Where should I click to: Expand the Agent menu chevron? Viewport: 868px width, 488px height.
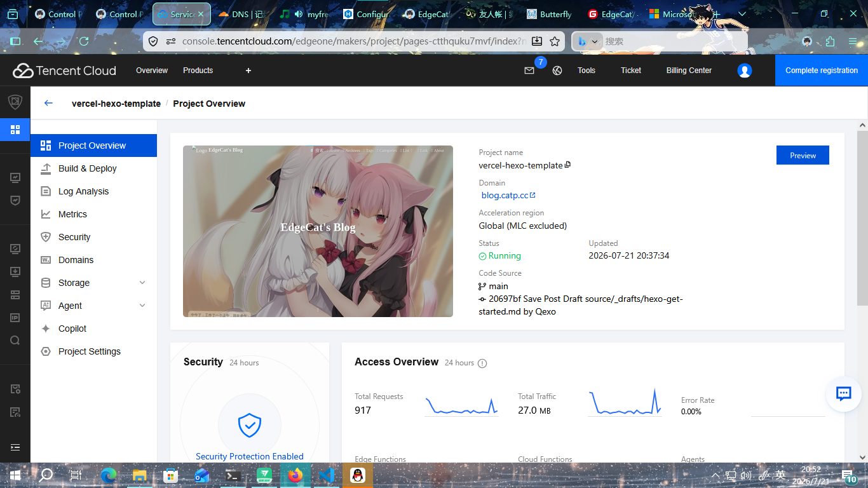pos(142,306)
